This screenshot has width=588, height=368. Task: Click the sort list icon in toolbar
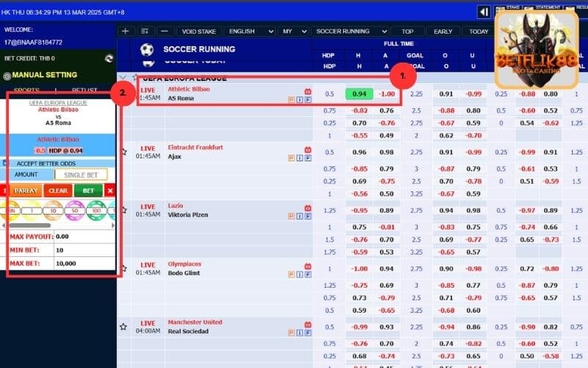point(145,31)
